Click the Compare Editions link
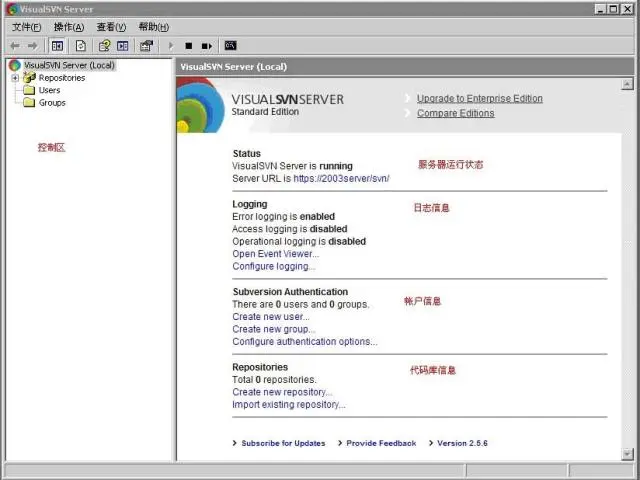Viewport: 640px width, 480px height. point(456,113)
